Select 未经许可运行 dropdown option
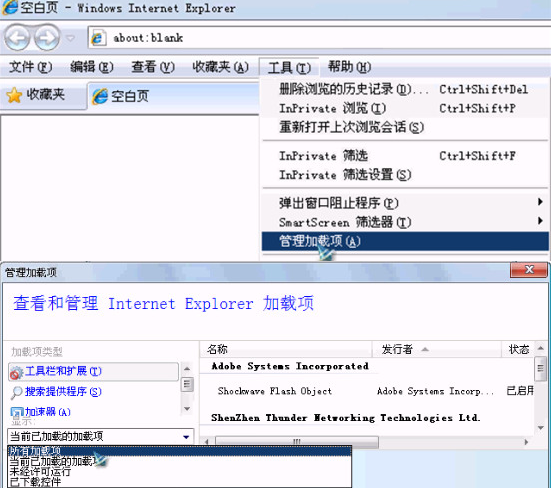The image size is (555, 488). click(179, 472)
